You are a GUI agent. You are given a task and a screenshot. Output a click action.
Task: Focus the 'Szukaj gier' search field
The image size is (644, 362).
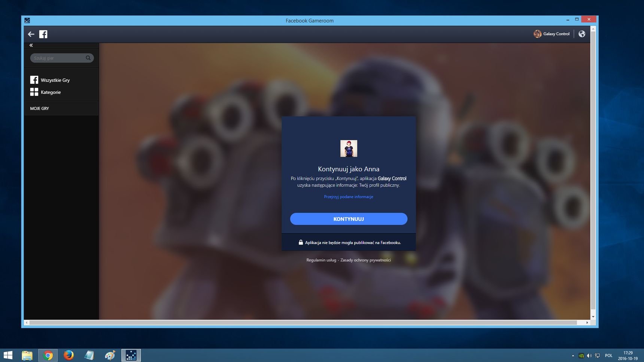(62, 58)
